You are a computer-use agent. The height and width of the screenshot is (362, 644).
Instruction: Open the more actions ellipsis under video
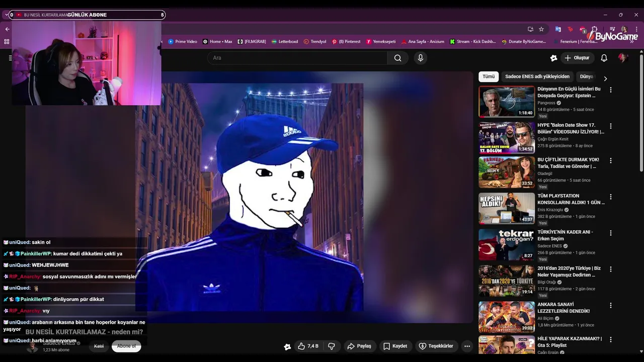click(467, 346)
